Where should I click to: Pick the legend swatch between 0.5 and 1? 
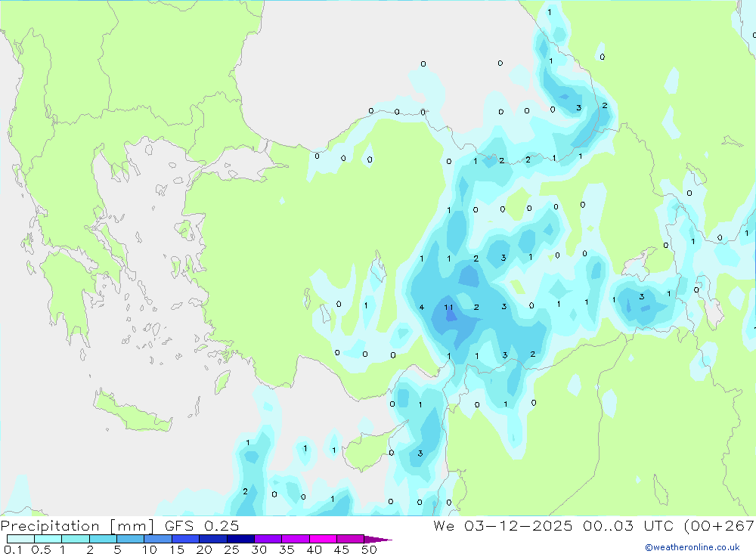(48, 539)
